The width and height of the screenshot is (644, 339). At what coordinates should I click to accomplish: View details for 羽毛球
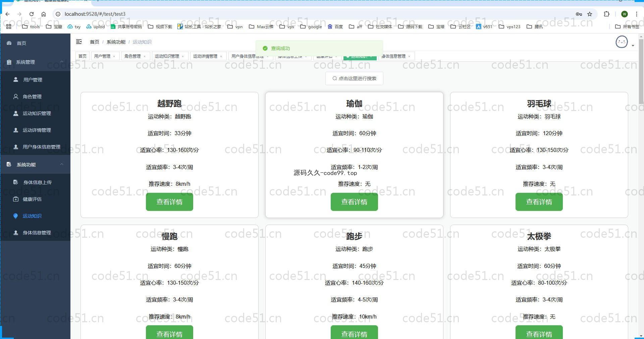click(539, 202)
